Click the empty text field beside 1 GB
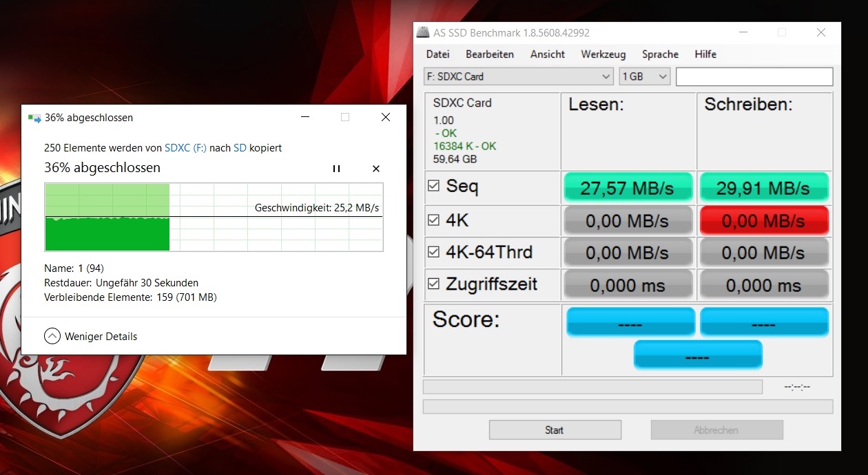868x475 pixels. 754,76
